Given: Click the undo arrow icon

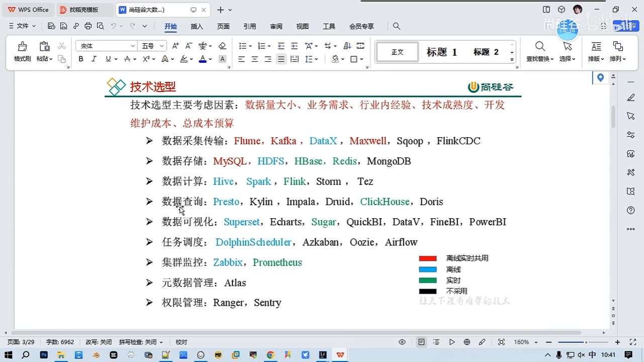Looking at the screenshot, I should point(114,26).
